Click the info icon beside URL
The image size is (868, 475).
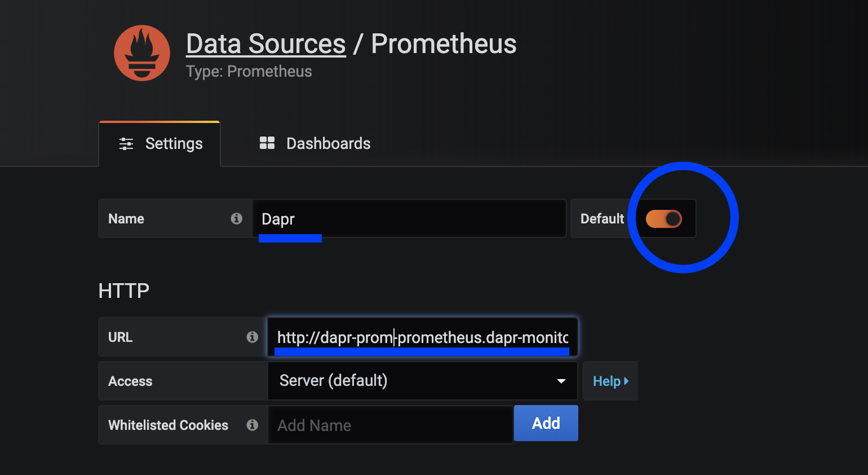pyautogui.click(x=253, y=337)
